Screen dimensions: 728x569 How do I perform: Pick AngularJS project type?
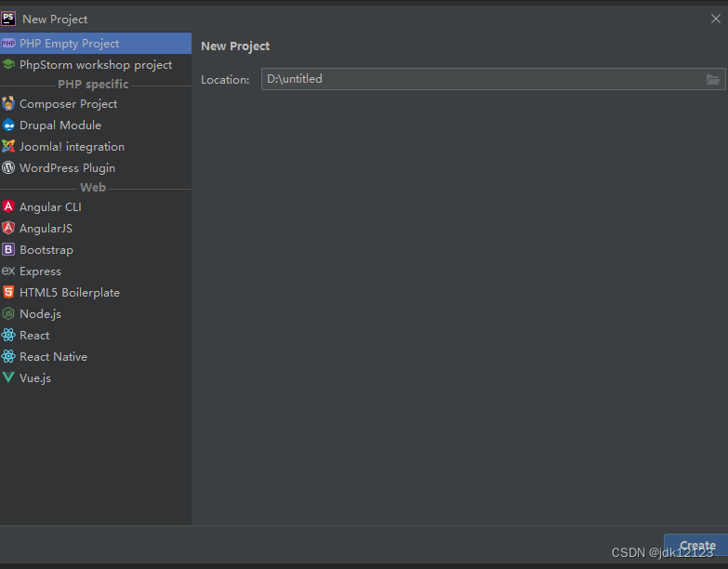pyautogui.click(x=96, y=228)
